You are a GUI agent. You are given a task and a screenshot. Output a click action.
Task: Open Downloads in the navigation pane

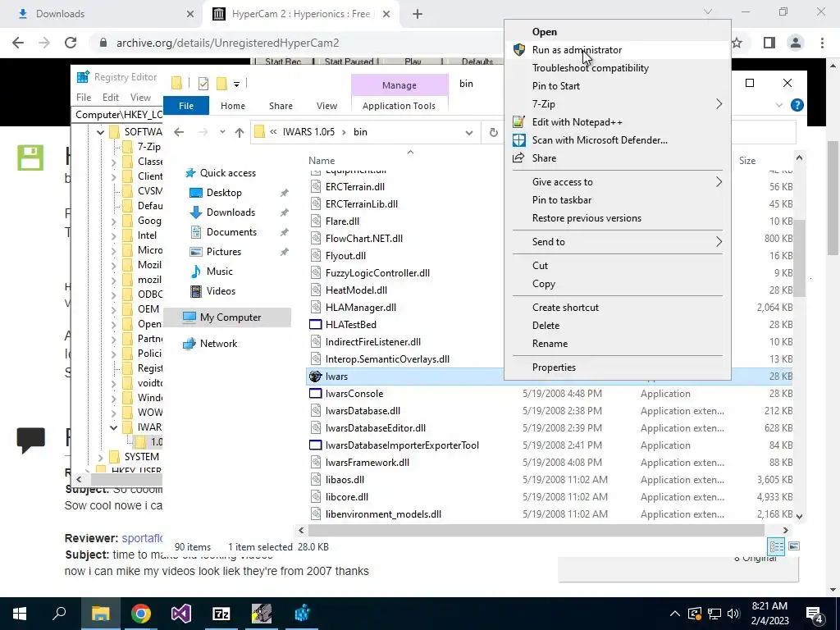pyautogui.click(x=231, y=212)
